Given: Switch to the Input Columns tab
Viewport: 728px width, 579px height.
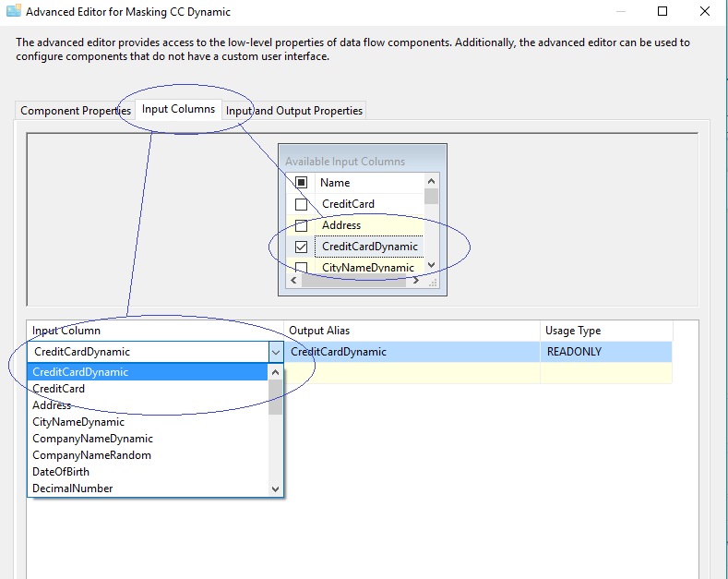Looking at the screenshot, I should tap(178, 109).
